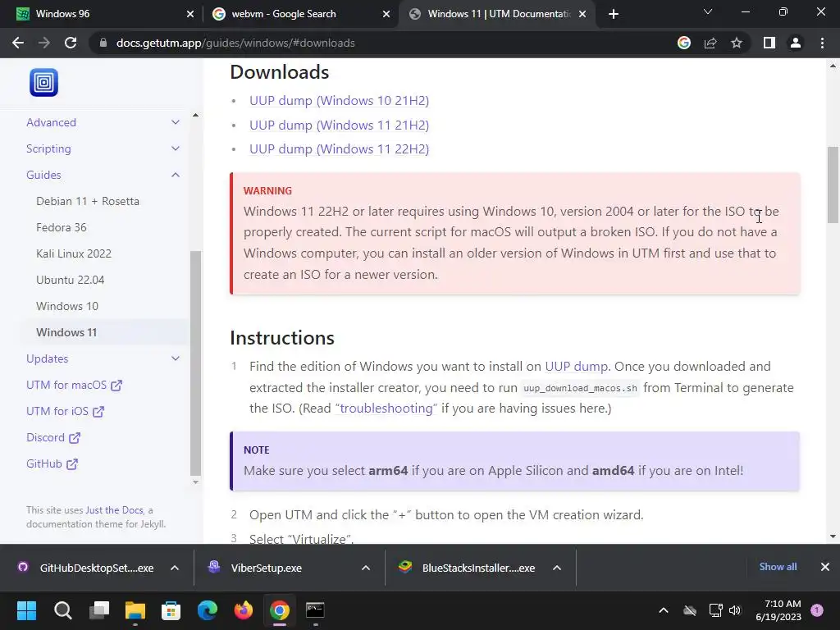Select Windows 11 UTM Documentation tab
The image size is (840, 630).
point(497,14)
